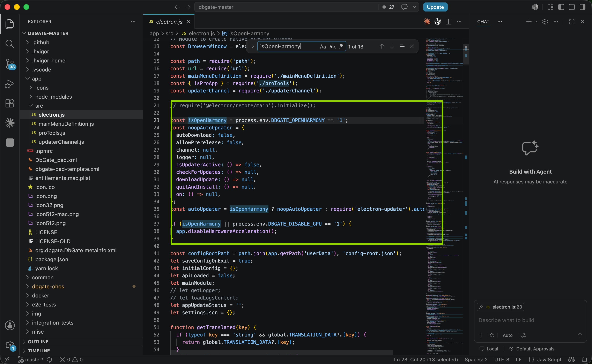The image size is (592, 364).
Task: Open the Explorer view in activity bar
Action: tap(10, 24)
